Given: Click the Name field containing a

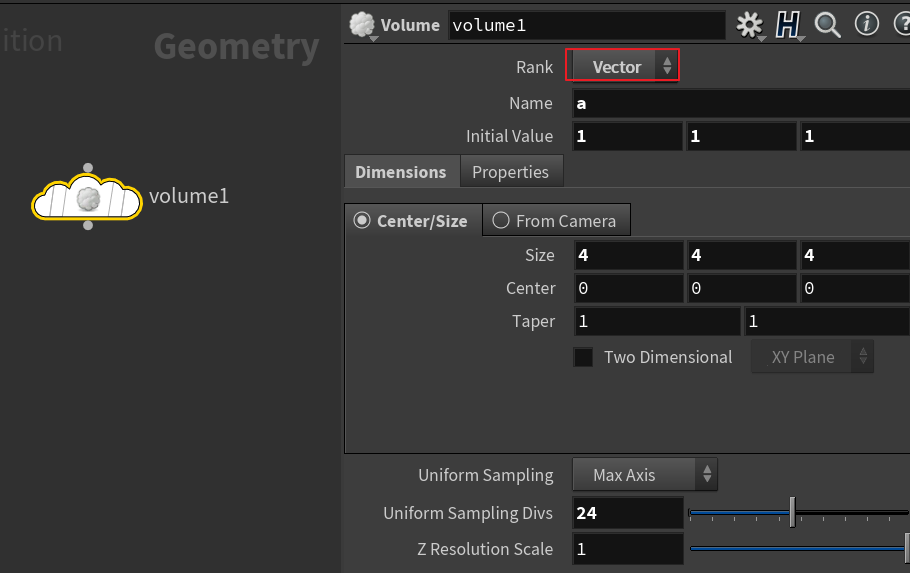Looking at the screenshot, I should [741, 103].
